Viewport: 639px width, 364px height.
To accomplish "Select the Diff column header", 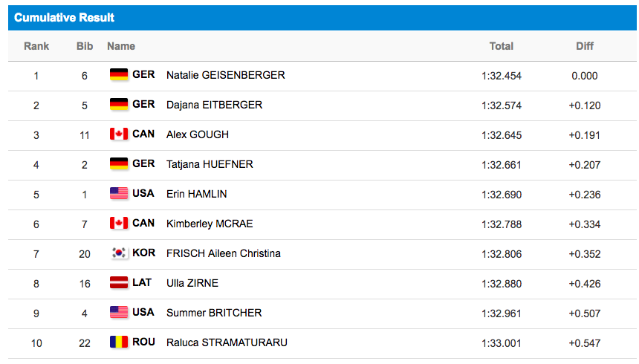I will [x=585, y=46].
